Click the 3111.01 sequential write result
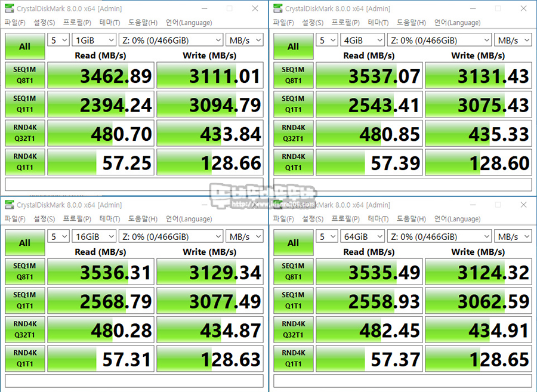Screen dimensions: 537x392 (210, 75)
